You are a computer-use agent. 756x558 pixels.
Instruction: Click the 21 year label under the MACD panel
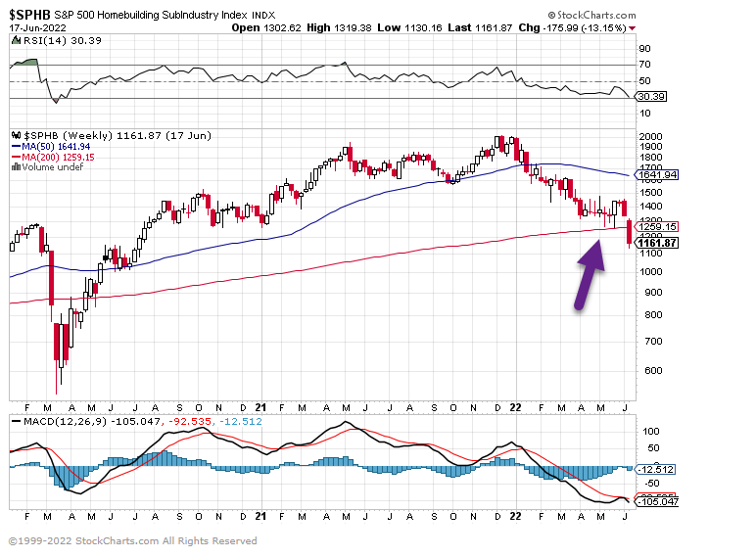260,516
